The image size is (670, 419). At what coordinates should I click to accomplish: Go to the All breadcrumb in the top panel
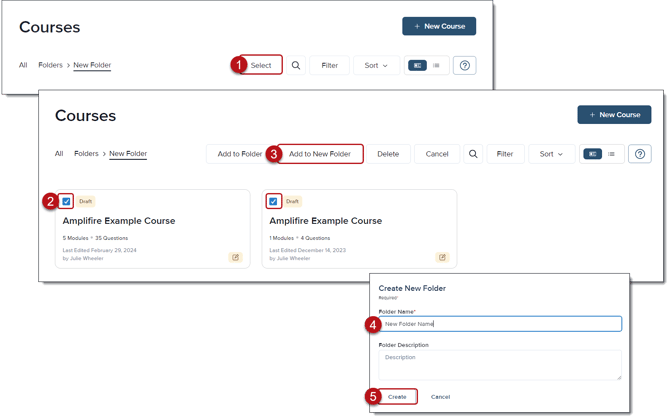(x=23, y=65)
